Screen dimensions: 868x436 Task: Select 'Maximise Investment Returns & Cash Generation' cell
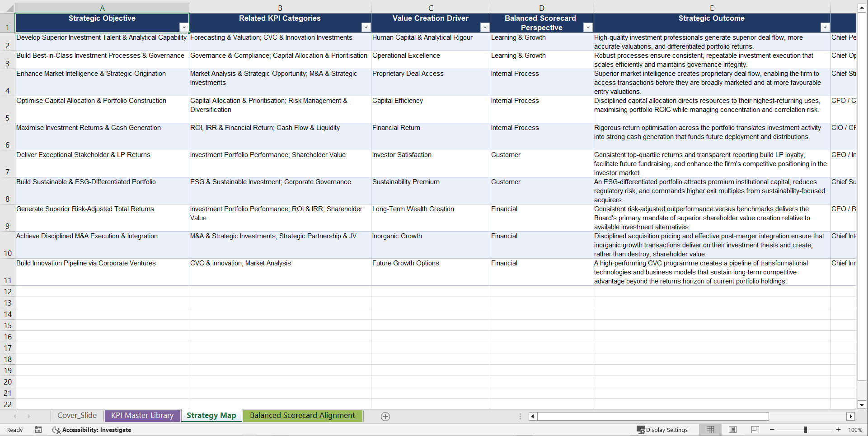(102, 137)
